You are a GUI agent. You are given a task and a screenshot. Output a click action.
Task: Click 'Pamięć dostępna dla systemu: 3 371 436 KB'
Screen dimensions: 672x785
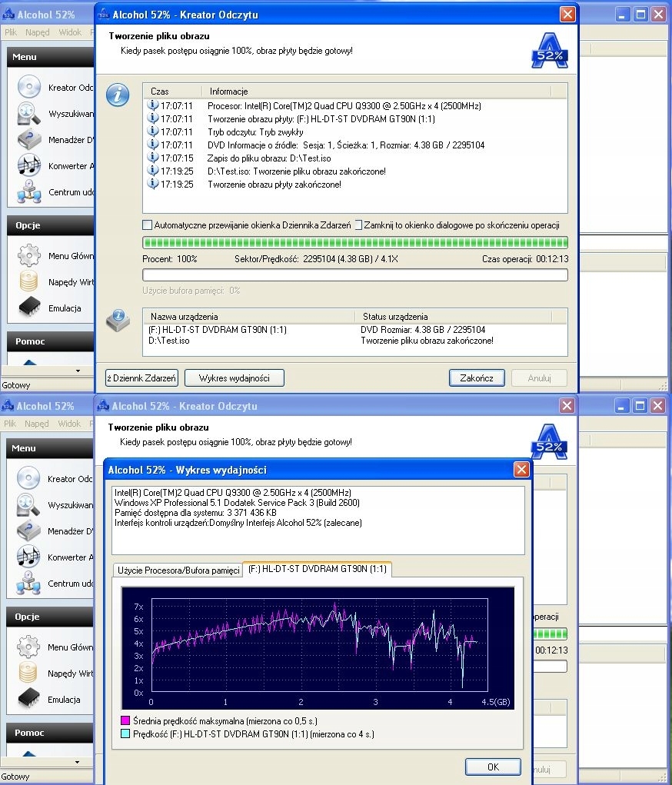(x=195, y=513)
